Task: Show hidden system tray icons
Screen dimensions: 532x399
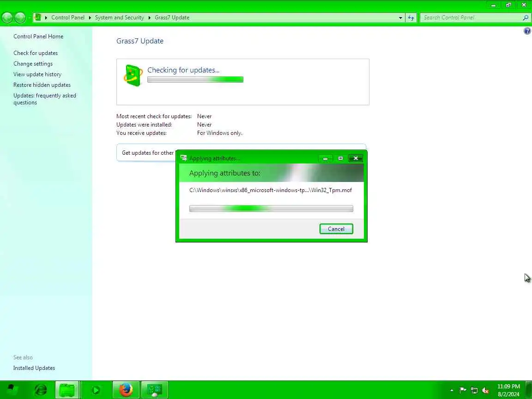Action: point(452,390)
